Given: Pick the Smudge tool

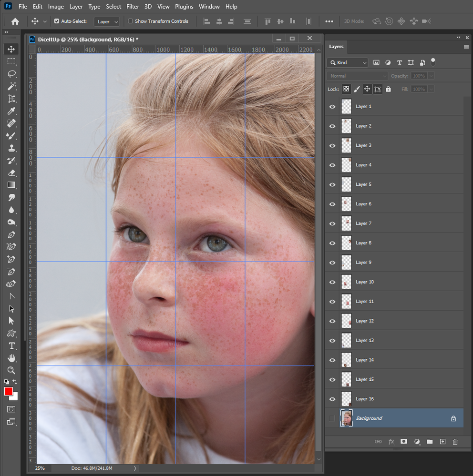Looking at the screenshot, I should click(x=11, y=198).
